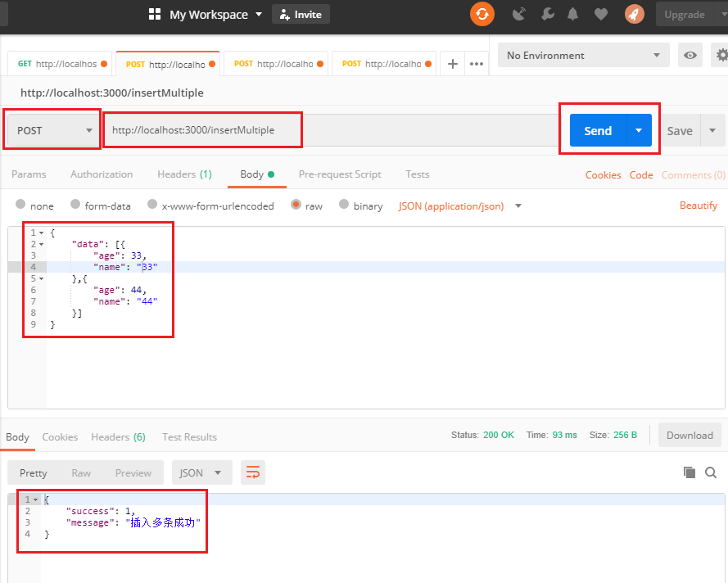The width and height of the screenshot is (728, 583).
Task: Click the Invite button
Action: click(301, 15)
